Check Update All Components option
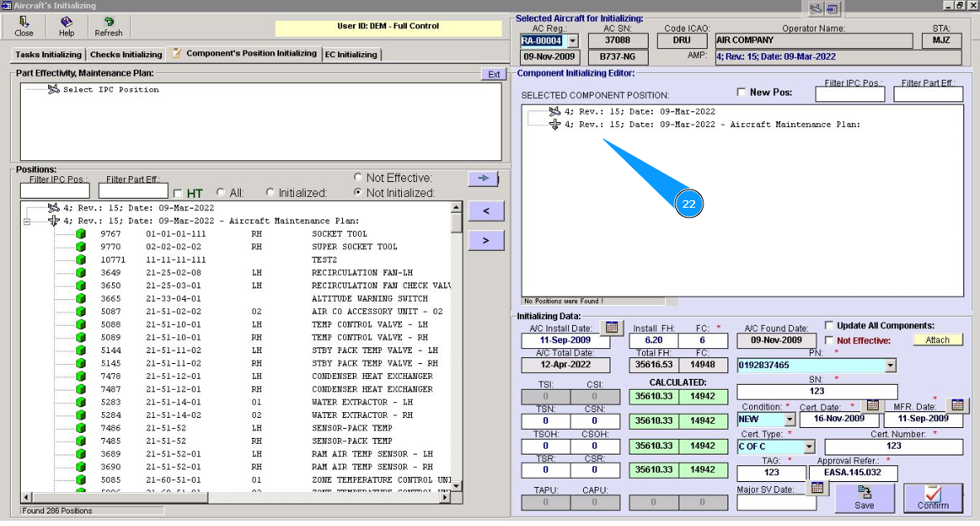The width and height of the screenshot is (980, 526). 830,325
